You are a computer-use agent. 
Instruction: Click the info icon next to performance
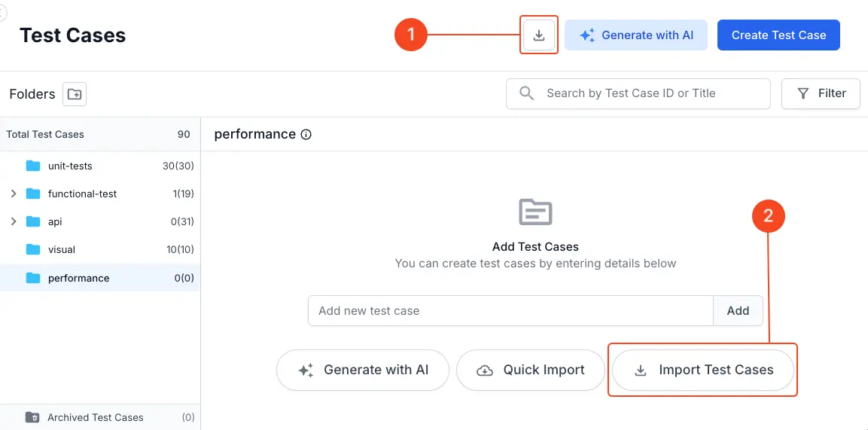pos(306,135)
